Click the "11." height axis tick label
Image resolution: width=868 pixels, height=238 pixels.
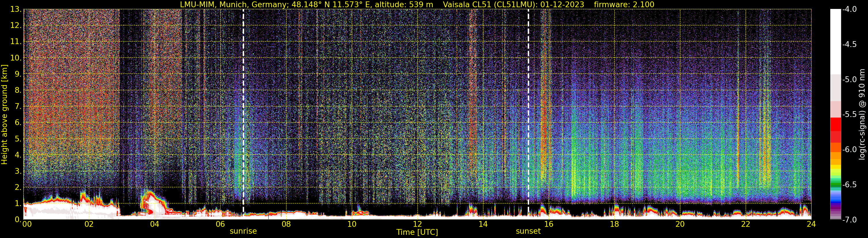click(x=16, y=41)
